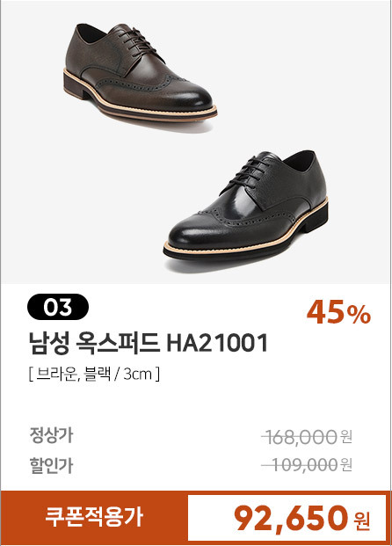Image resolution: width=392 pixels, height=546 pixels.
Task: Click the 브라운, 블랙 / 3cm option text
Action: tap(94, 375)
